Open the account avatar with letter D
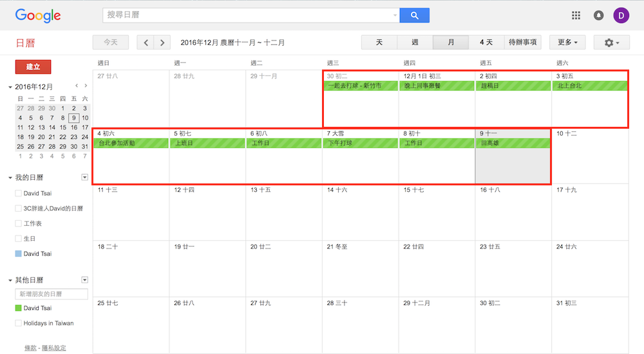 (x=621, y=15)
